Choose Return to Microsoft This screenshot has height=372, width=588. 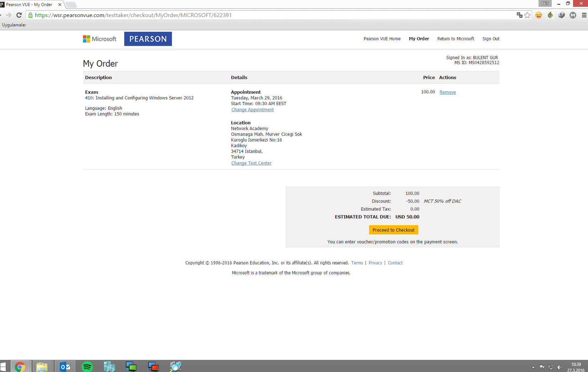point(456,39)
